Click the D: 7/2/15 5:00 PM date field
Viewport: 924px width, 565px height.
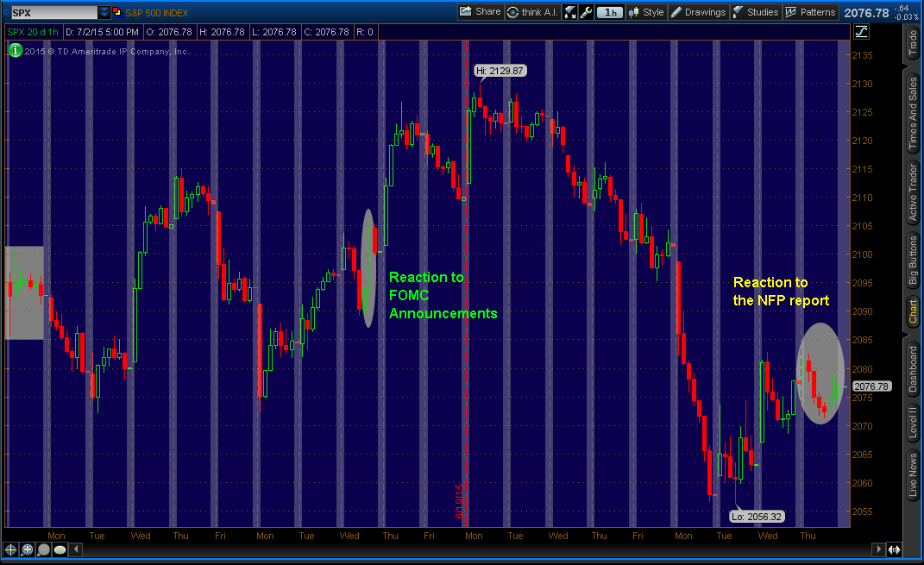tap(103, 32)
